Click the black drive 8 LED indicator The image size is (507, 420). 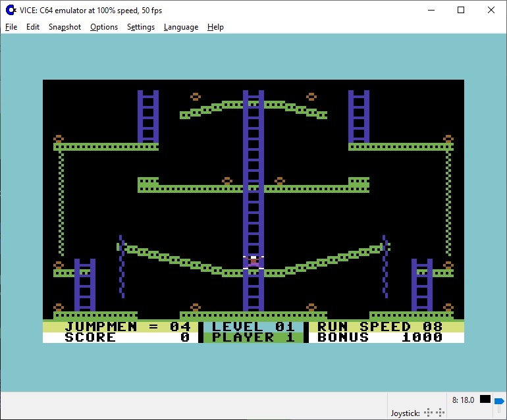click(x=485, y=400)
